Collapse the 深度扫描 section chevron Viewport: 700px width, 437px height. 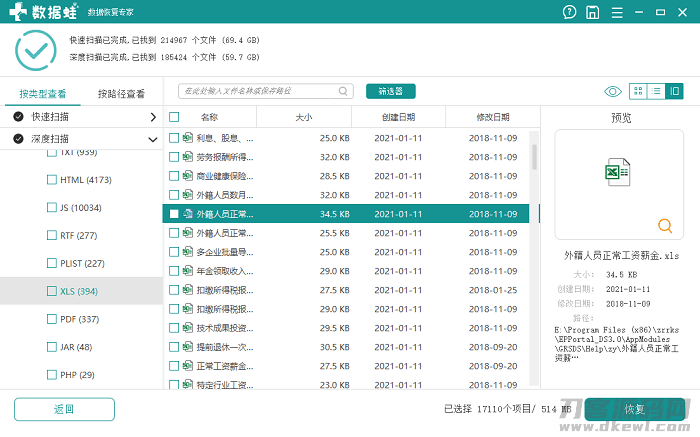point(153,139)
